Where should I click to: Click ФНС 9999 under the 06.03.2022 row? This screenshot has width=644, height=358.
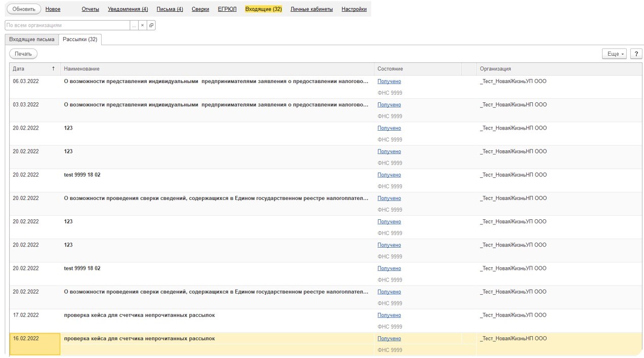pos(390,93)
